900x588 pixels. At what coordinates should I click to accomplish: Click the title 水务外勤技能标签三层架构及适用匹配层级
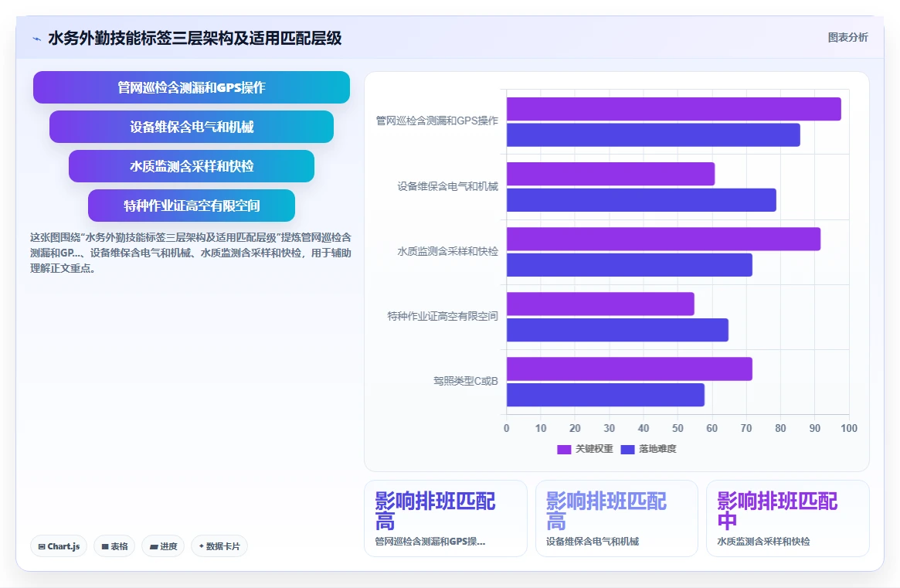pos(195,38)
